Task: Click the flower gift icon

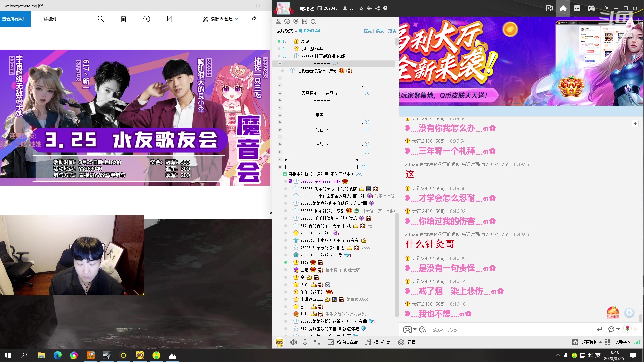Action: [627, 329]
